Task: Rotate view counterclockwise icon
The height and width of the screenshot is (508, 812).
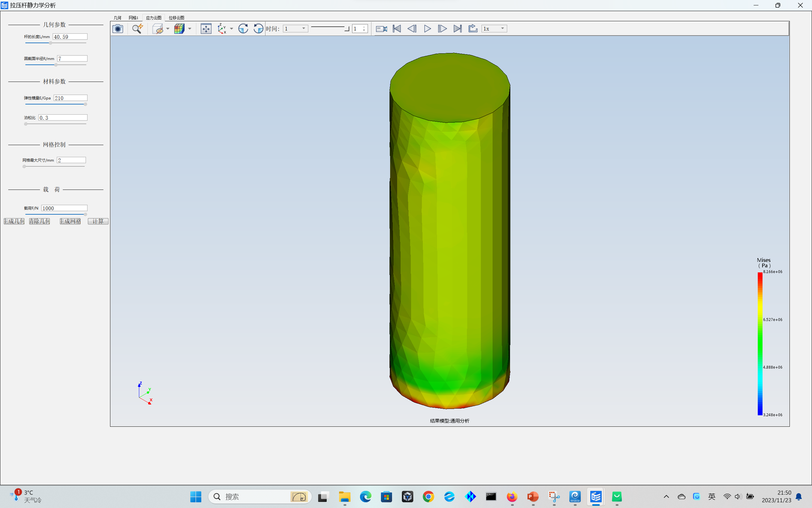Action: coord(258,29)
